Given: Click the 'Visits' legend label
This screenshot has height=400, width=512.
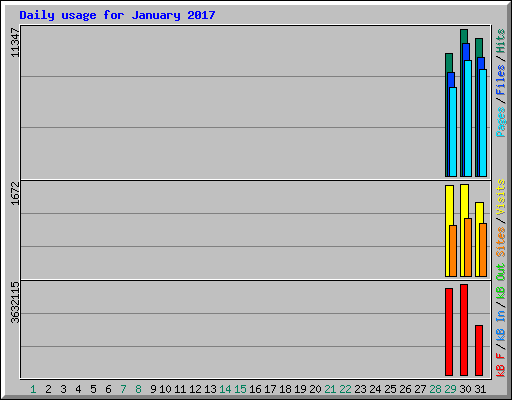Looking at the screenshot, I should [501, 198].
